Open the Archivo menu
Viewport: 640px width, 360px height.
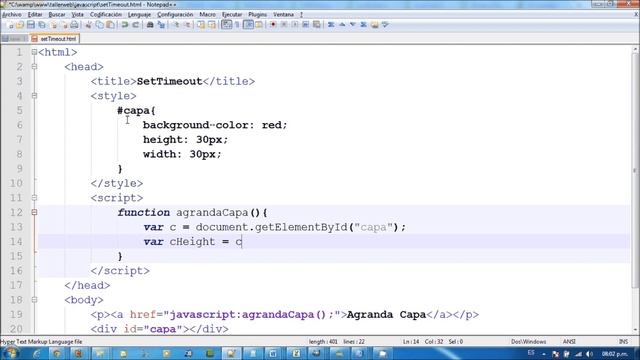pyautogui.click(x=12, y=14)
